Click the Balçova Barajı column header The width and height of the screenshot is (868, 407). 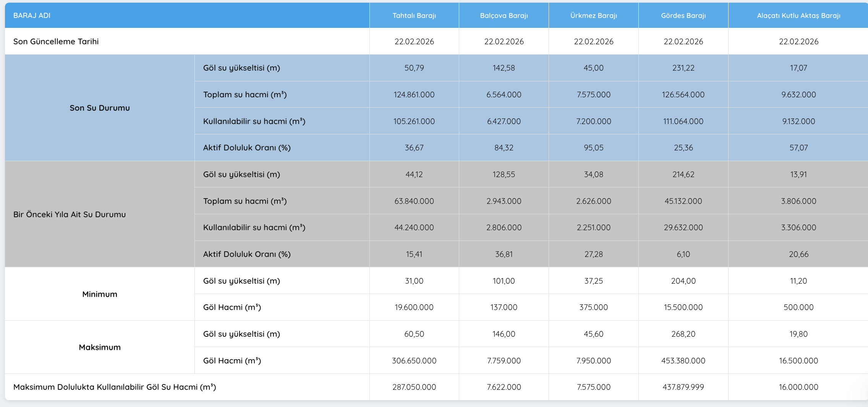pos(504,16)
